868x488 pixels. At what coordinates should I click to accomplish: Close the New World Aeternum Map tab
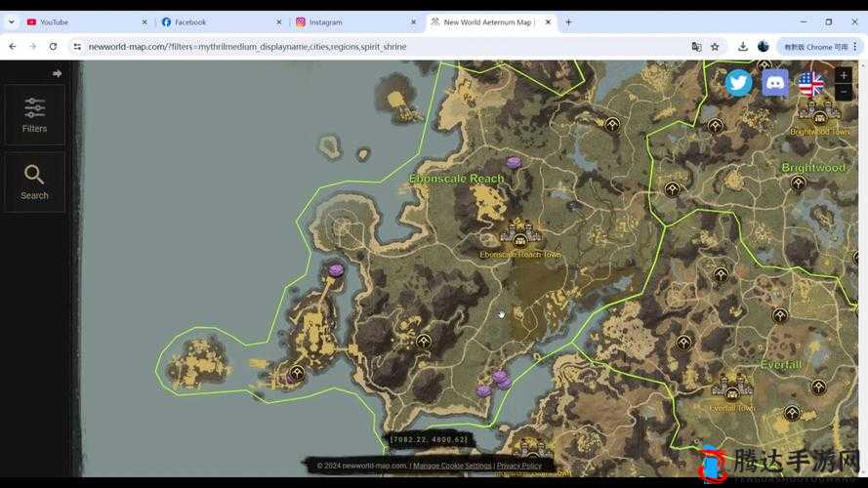click(x=548, y=22)
